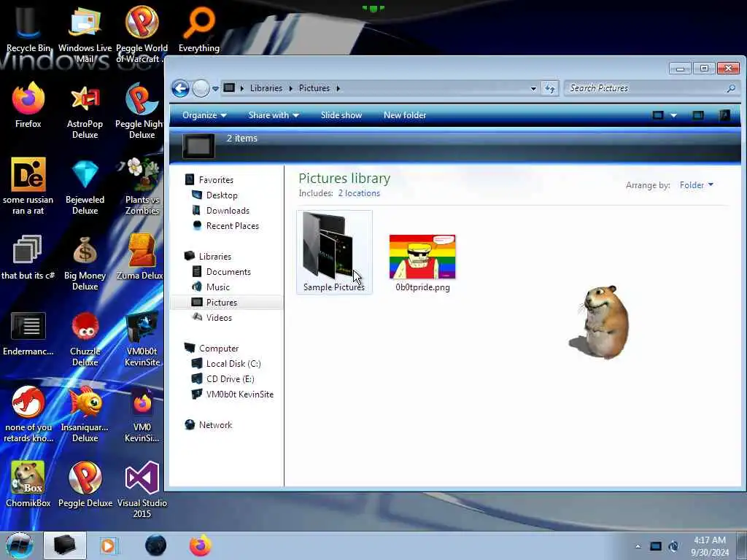Click the Search Pictures input field
747x560 pixels.
651,88
